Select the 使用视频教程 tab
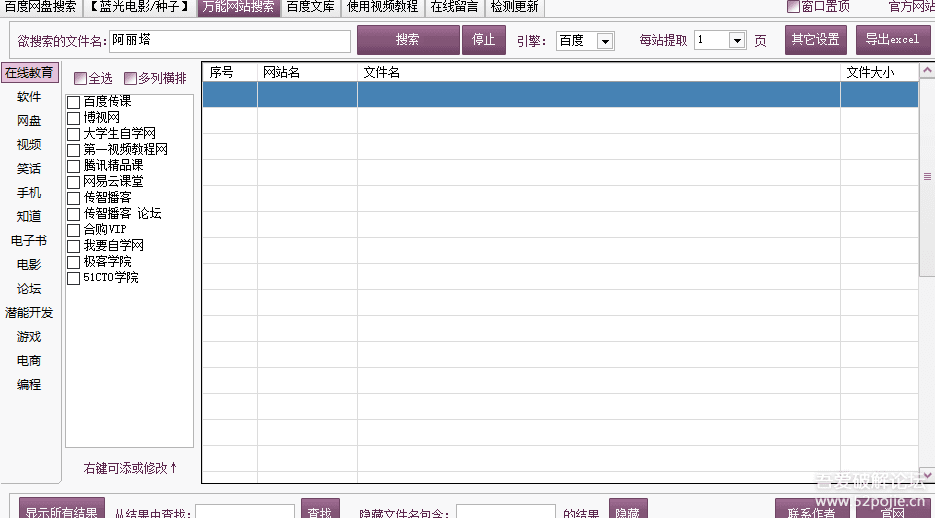Screen dimensions: 935x518 [x=384, y=7]
